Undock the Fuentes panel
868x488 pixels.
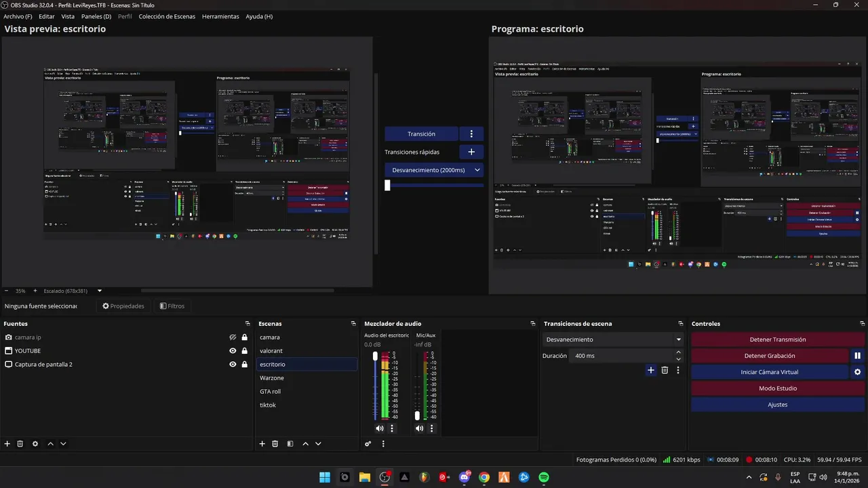click(248, 324)
